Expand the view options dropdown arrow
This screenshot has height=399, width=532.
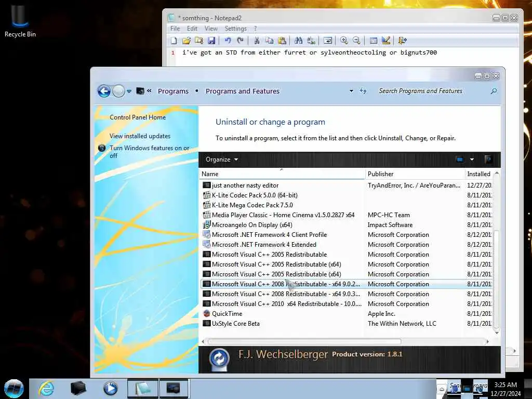(x=472, y=159)
